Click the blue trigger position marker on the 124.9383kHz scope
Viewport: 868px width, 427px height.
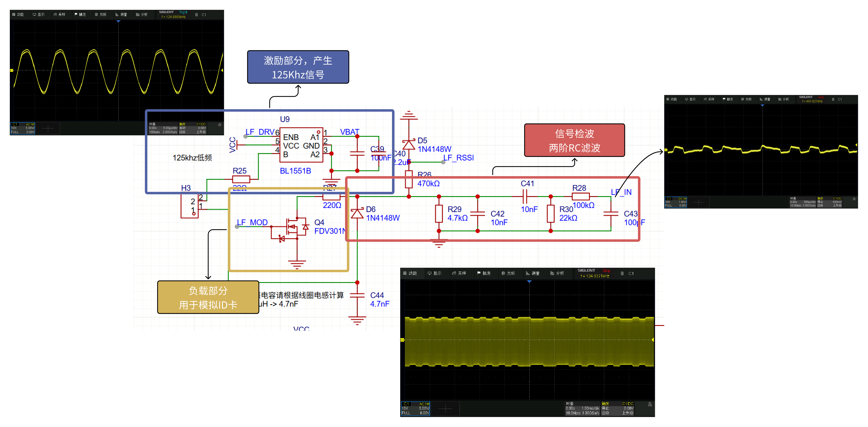[118, 21]
